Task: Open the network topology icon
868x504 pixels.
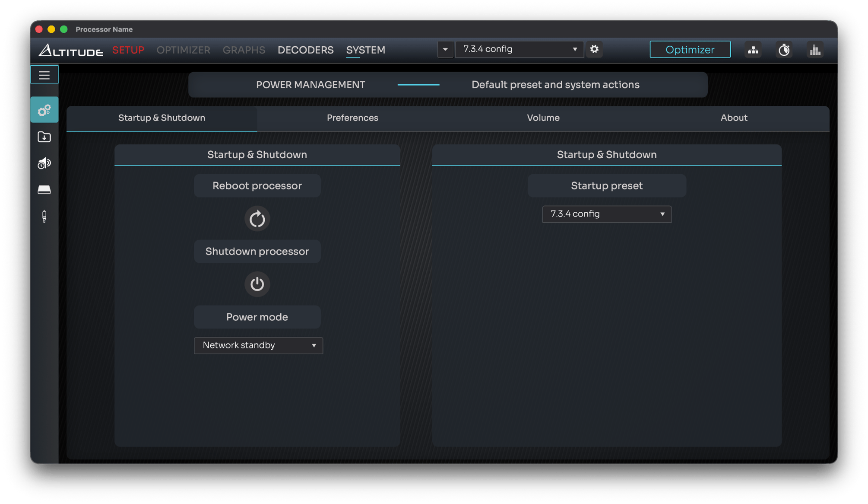Action: [x=753, y=50]
